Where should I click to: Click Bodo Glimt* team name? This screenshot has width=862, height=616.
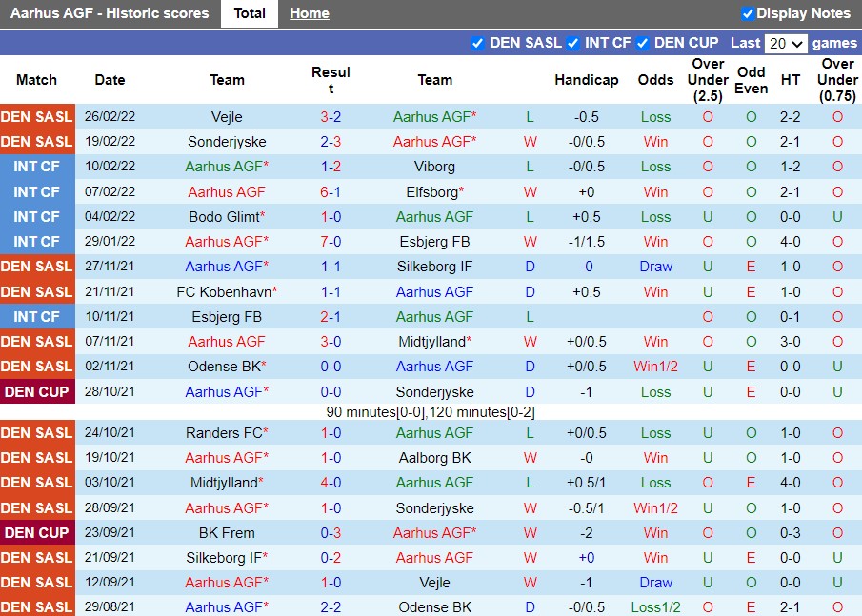[227, 216]
